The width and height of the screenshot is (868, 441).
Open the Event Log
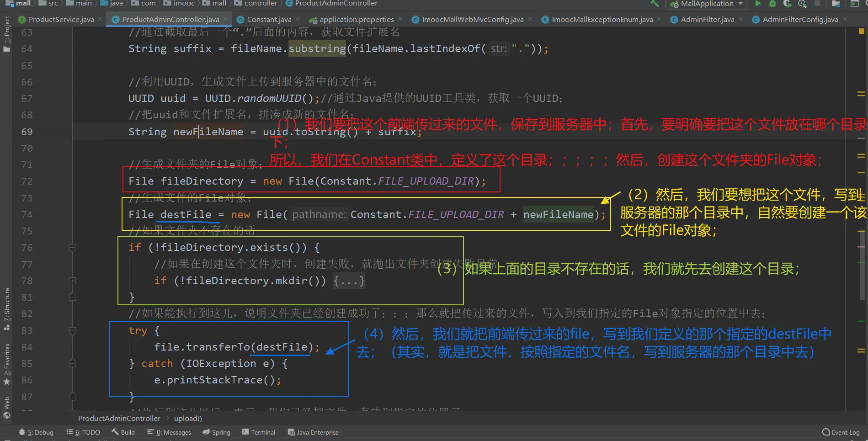coord(841,432)
